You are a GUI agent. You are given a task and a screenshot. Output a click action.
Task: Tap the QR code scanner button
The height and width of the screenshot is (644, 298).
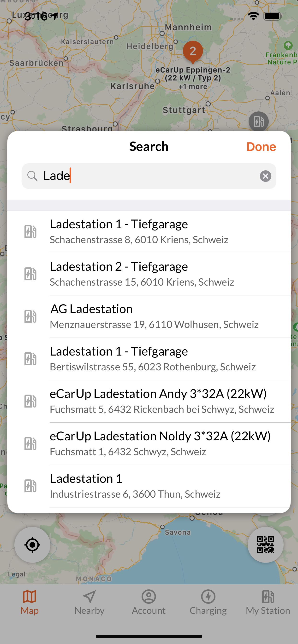[x=265, y=545]
